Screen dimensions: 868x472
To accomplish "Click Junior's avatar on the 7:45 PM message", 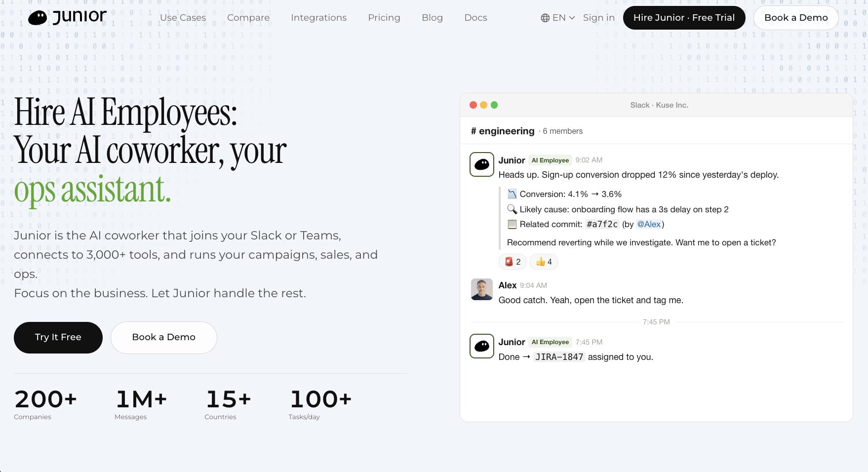I will pos(482,346).
